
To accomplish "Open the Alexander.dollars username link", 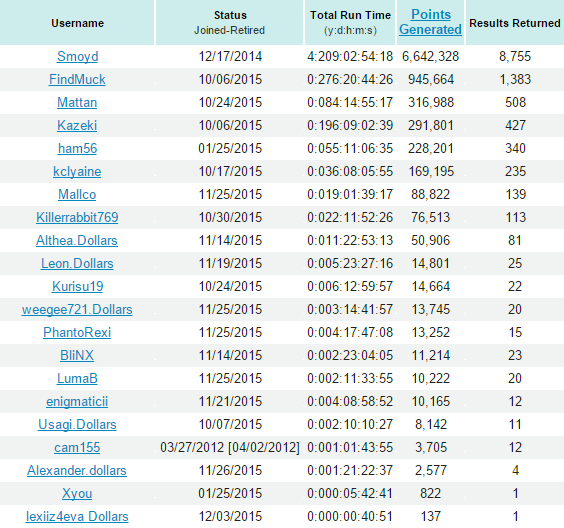I will (x=77, y=471).
